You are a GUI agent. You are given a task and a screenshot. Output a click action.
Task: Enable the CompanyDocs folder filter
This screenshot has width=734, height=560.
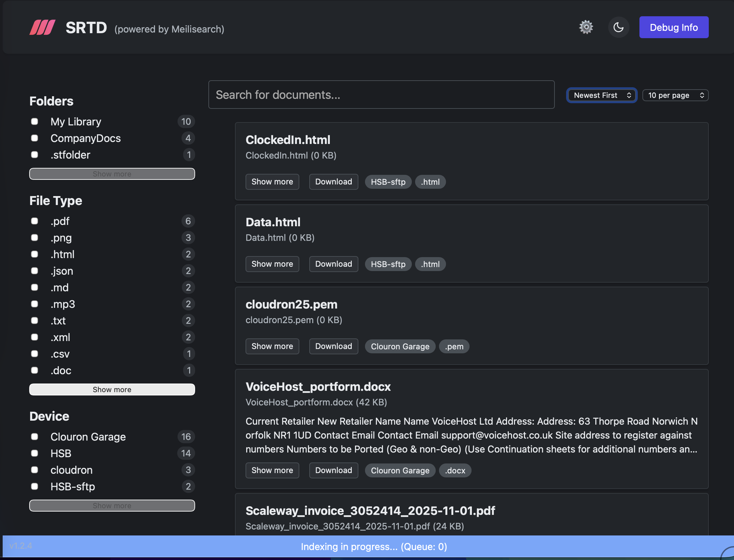point(34,138)
